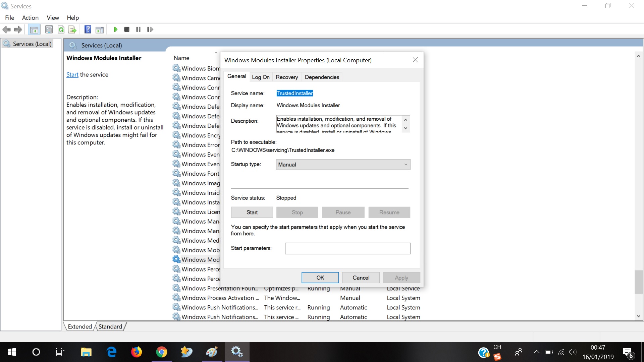Open Cortana search circle on taskbar
644x362 pixels.
tap(36, 352)
